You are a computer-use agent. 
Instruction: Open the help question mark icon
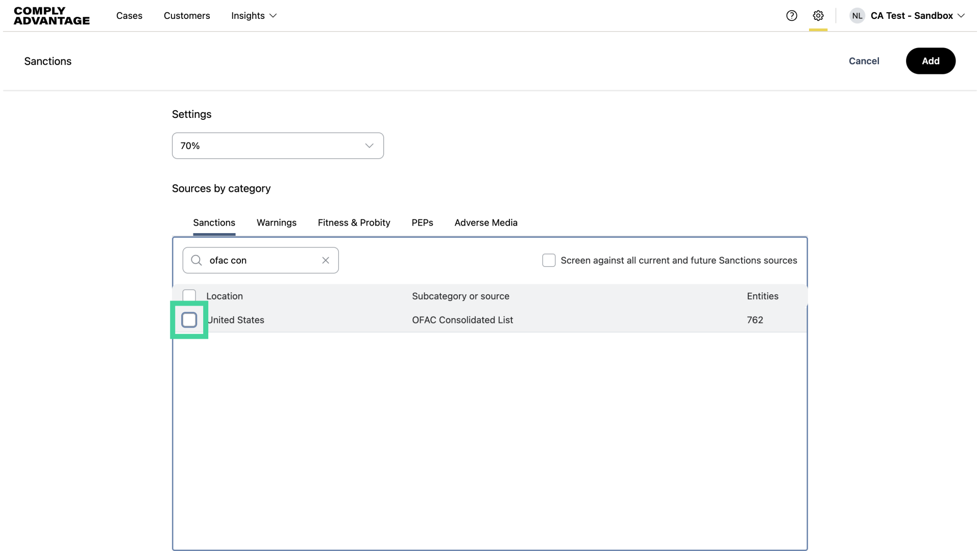click(792, 16)
